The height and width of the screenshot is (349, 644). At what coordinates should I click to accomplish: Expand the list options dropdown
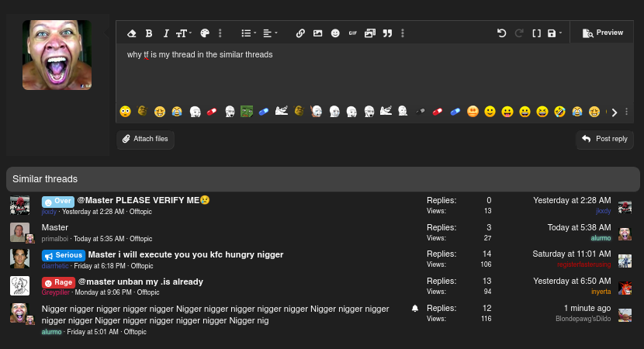248,33
